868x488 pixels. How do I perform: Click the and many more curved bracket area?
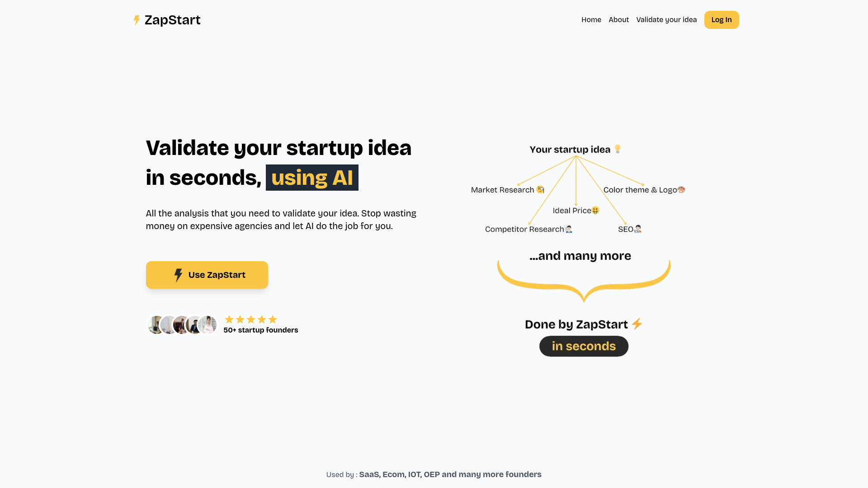[583, 276]
